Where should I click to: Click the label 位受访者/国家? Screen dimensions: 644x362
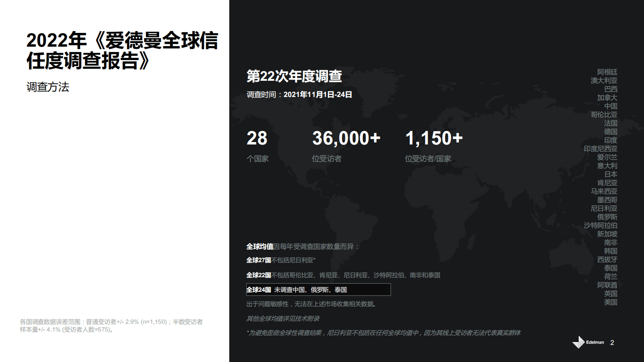coord(428,159)
